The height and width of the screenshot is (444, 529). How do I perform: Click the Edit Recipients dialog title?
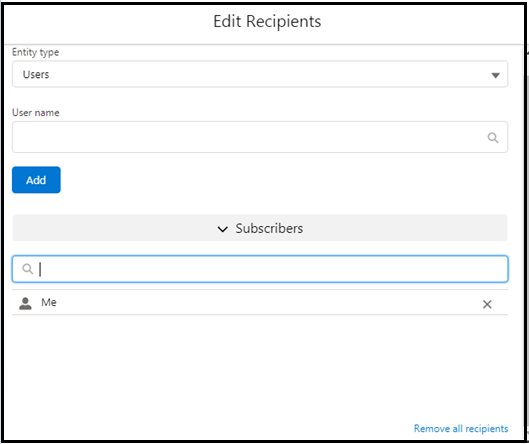point(267,21)
